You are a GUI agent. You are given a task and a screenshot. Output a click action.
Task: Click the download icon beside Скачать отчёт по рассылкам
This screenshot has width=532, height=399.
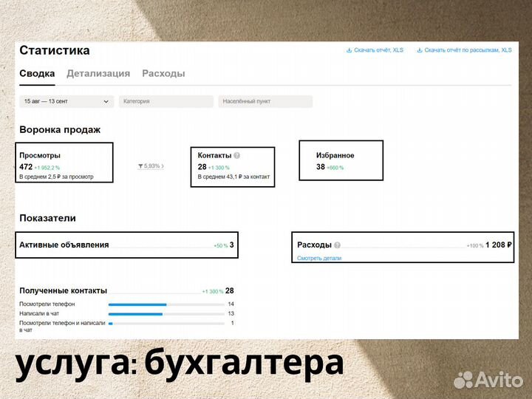point(420,50)
